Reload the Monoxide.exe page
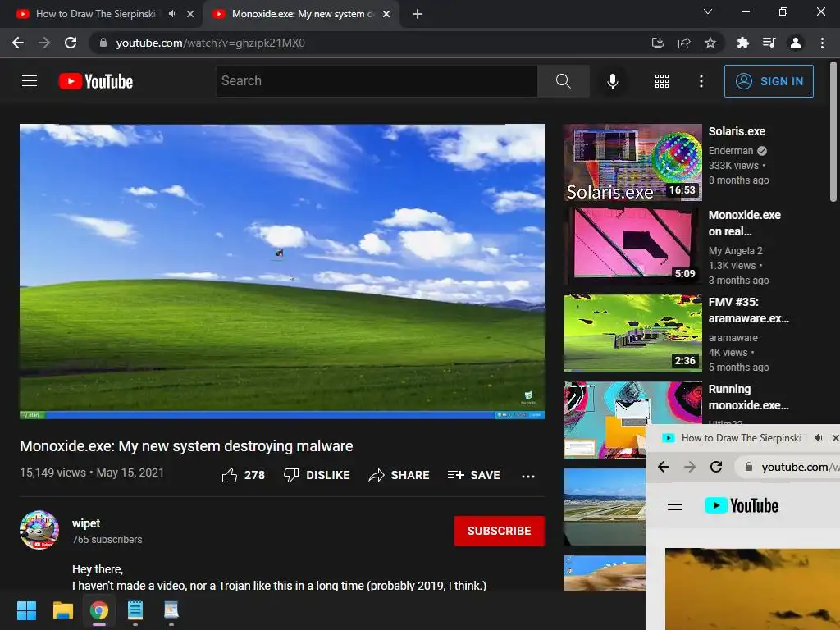The height and width of the screenshot is (630, 840). pos(71,43)
